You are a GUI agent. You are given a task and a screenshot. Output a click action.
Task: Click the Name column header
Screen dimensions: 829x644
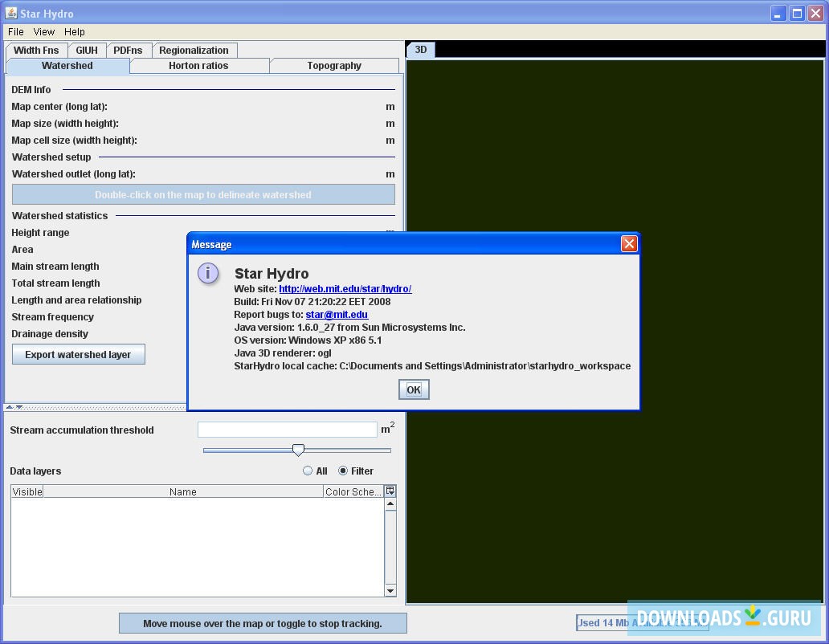pyautogui.click(x=183, y=492)
